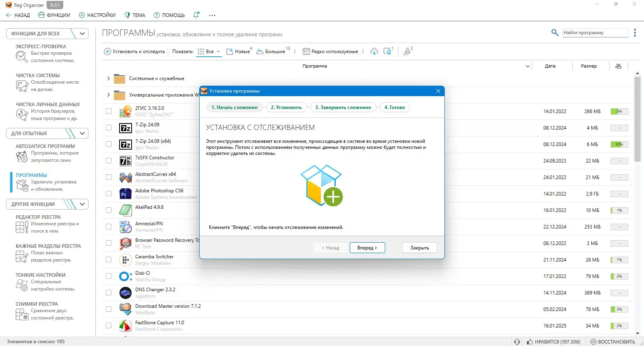Viewport: 644px width, 346px height.
Task: Click the Disk-O program icon
Action: [126, 276]
